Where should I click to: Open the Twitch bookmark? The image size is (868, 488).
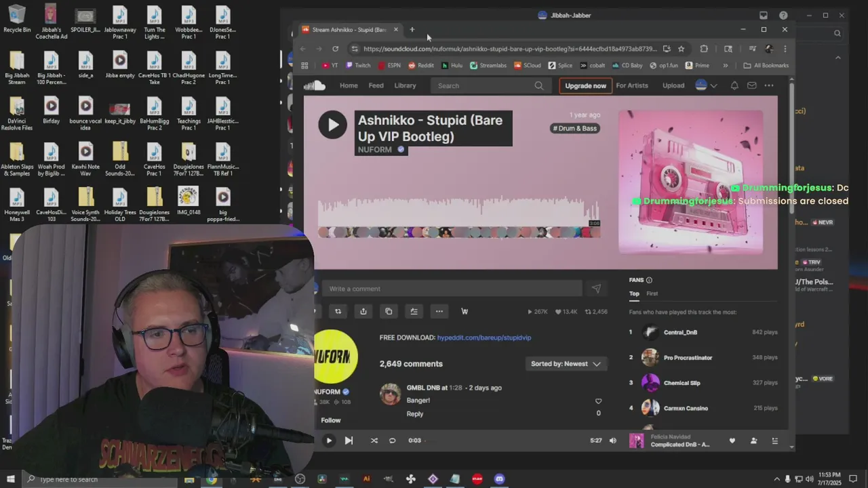point(358,66)
